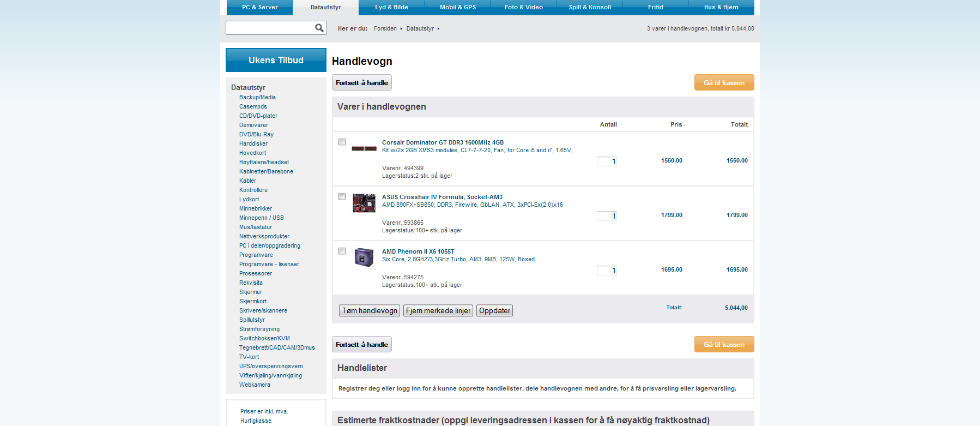Open the Datautstyr tab
980x426 pixels.
tap(326, 7)
